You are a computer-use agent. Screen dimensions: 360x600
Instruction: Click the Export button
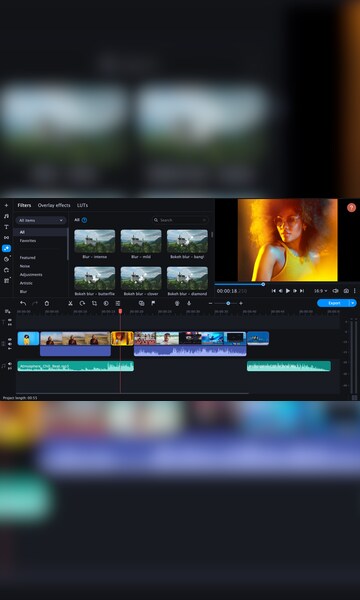click(333, 303)
